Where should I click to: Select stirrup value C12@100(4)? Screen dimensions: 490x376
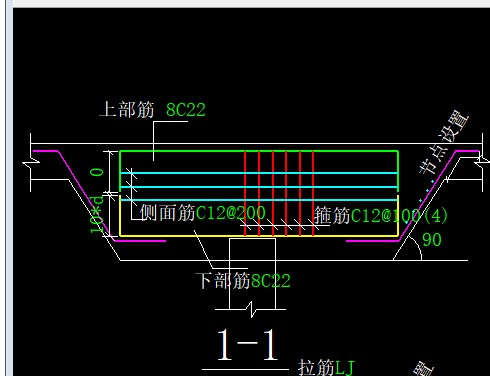[399, 216]
